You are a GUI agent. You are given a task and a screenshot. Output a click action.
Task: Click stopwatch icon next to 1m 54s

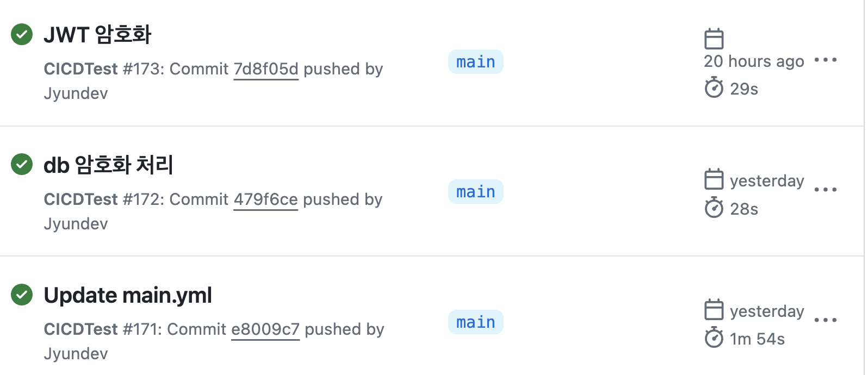tap(714, 338)
